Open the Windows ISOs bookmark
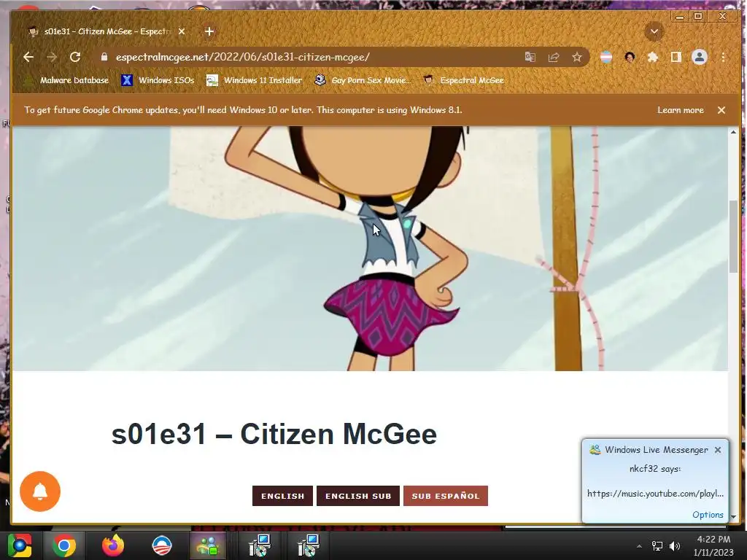The image size is (747, 560). [158, 80]
